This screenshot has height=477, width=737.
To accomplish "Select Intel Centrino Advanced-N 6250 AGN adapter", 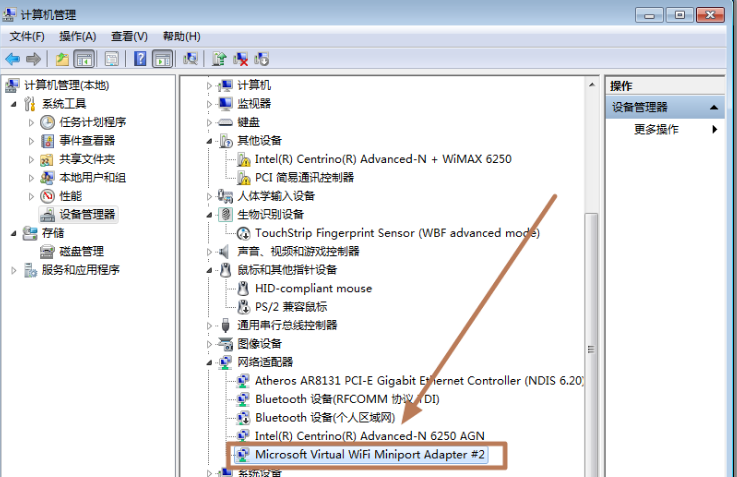I will pyautogui.click(x=369, y=436).
